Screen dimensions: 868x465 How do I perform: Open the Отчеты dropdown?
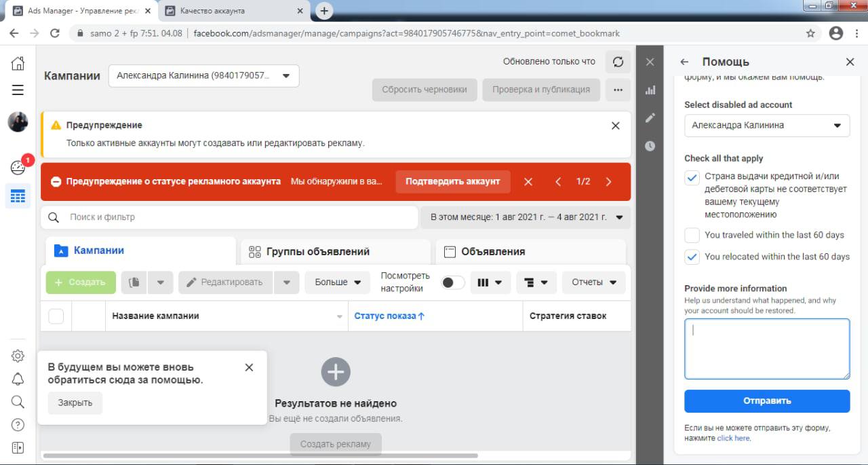[594, 282]
